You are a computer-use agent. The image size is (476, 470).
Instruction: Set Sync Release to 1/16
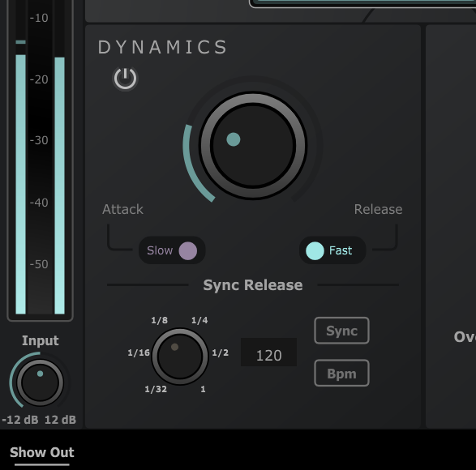(x=139, y=352)
